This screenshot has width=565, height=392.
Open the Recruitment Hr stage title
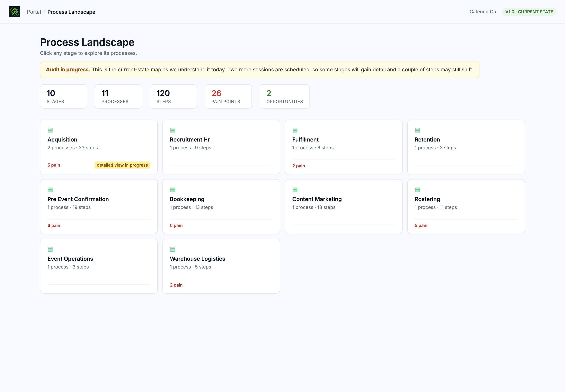190,140
